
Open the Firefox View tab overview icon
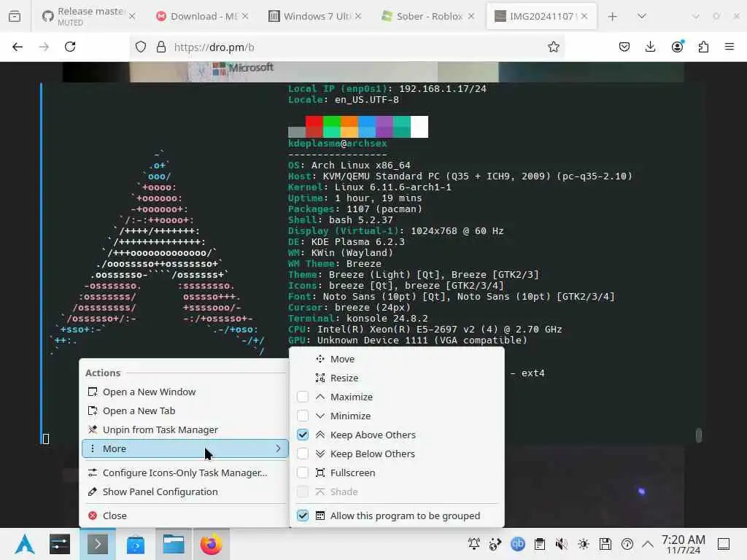click(15, 16)
